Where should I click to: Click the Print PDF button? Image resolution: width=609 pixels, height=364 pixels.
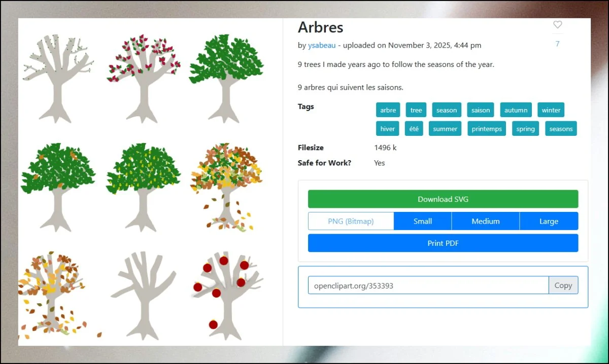(x=443, y=243)
